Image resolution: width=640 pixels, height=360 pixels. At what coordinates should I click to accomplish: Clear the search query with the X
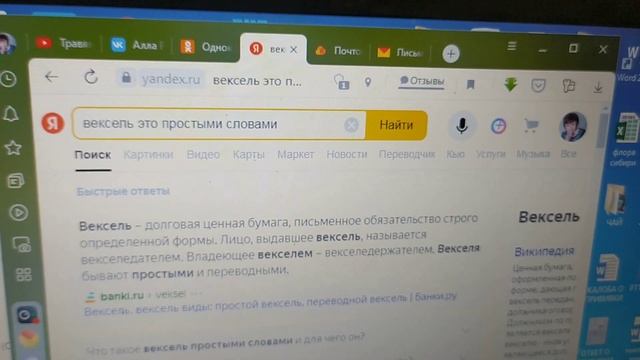coord(351,125)
